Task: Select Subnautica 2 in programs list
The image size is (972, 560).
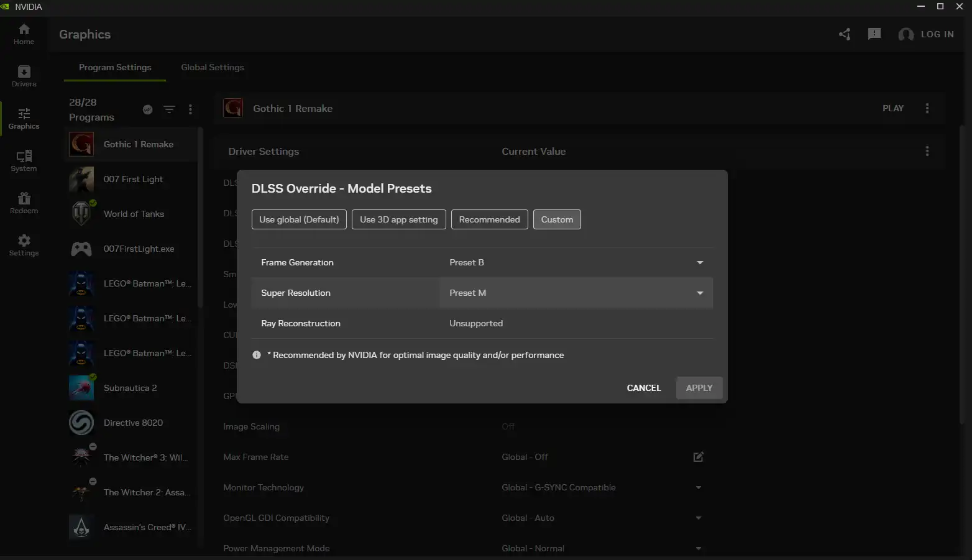Action: [131, 388]
